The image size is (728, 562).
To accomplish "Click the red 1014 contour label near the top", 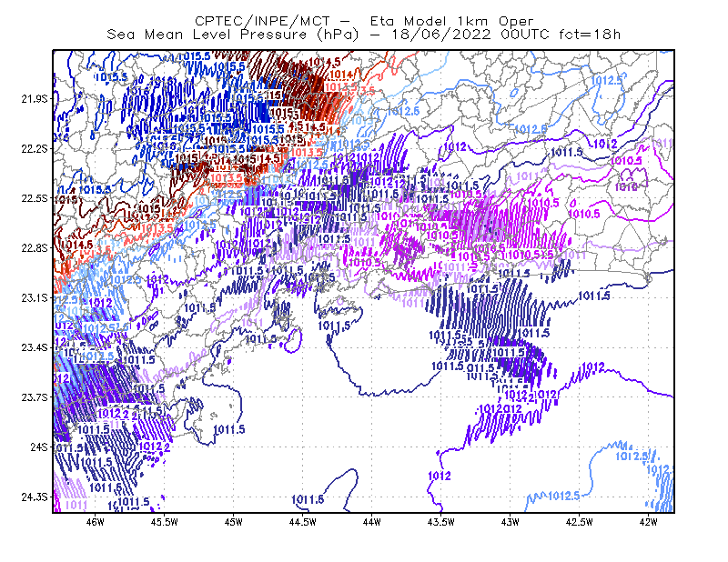I will coord(342,75).
